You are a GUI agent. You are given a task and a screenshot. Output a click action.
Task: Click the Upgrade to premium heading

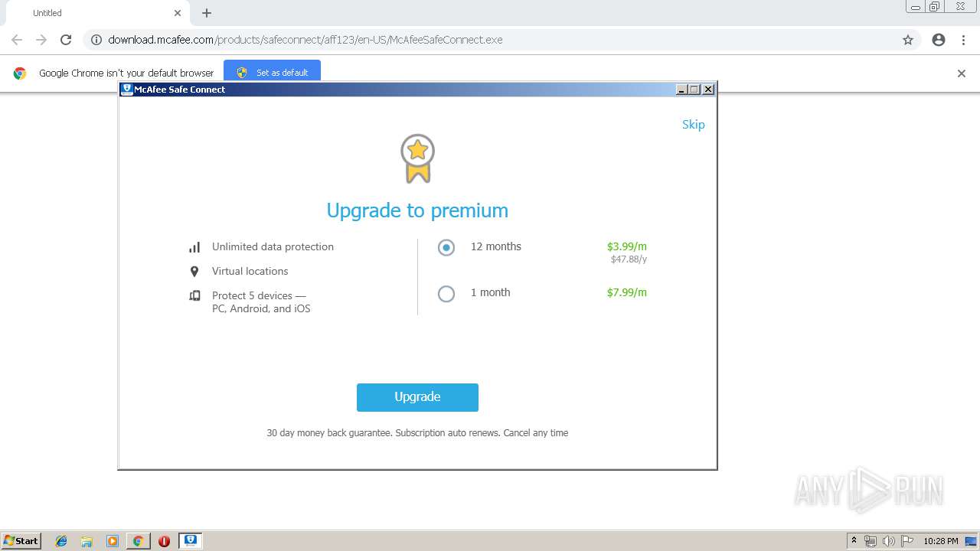coord(417,210)
